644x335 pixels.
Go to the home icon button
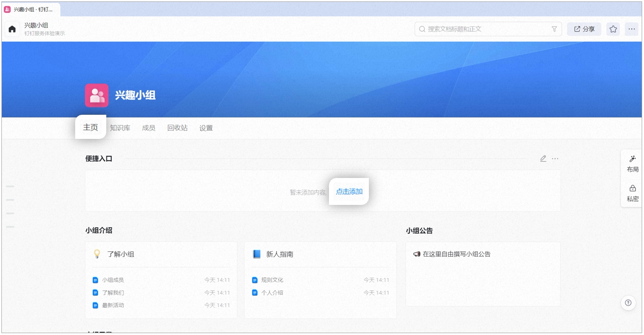(12, 29)
